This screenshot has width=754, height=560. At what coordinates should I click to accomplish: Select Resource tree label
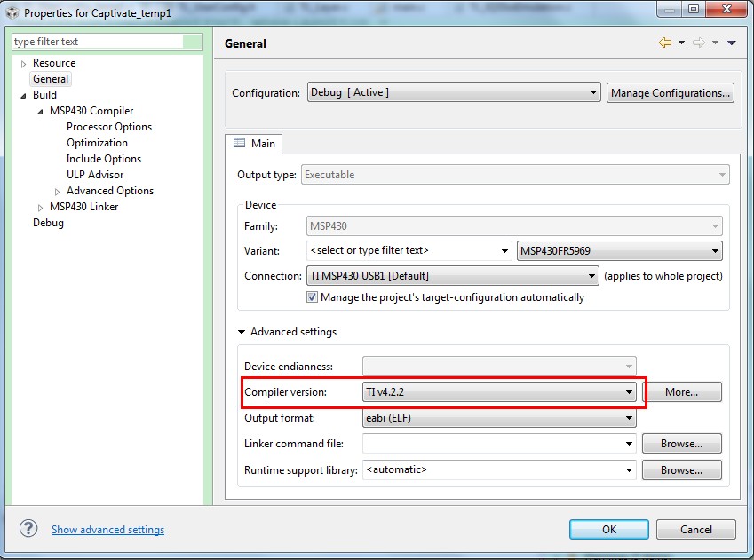point(54,63)
